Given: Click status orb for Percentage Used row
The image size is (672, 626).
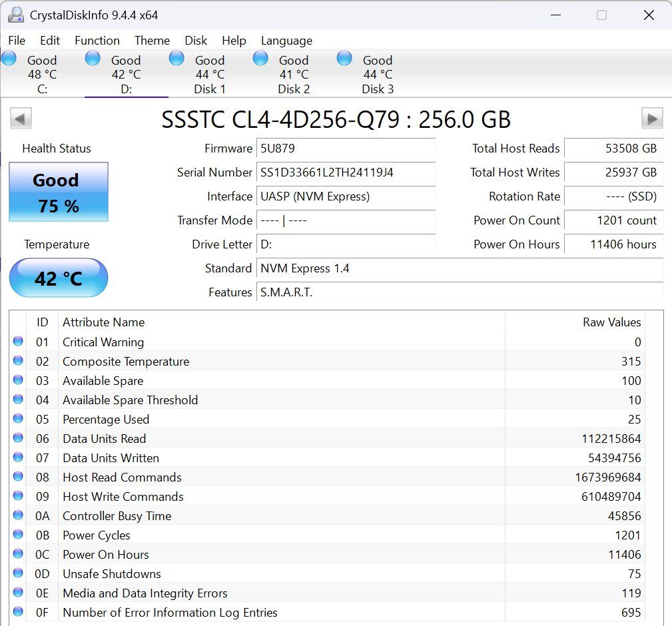Looking at the screenshot, I should click(x=18, y=418).
